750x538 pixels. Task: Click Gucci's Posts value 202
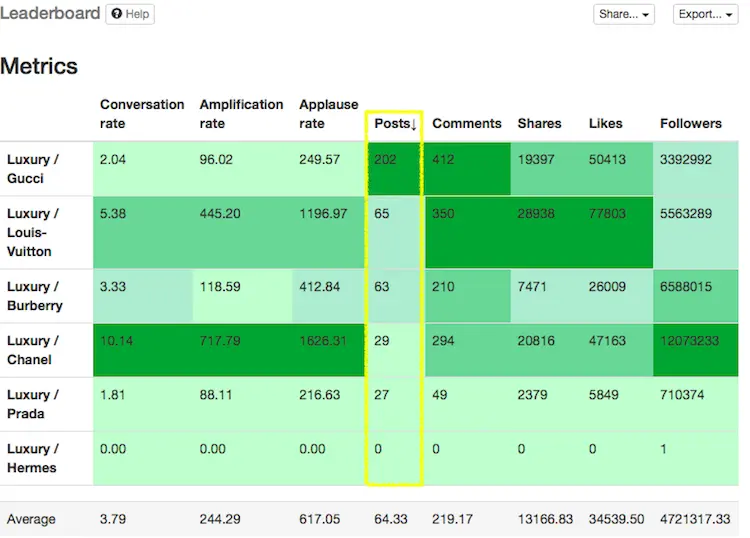pos(385,159)
